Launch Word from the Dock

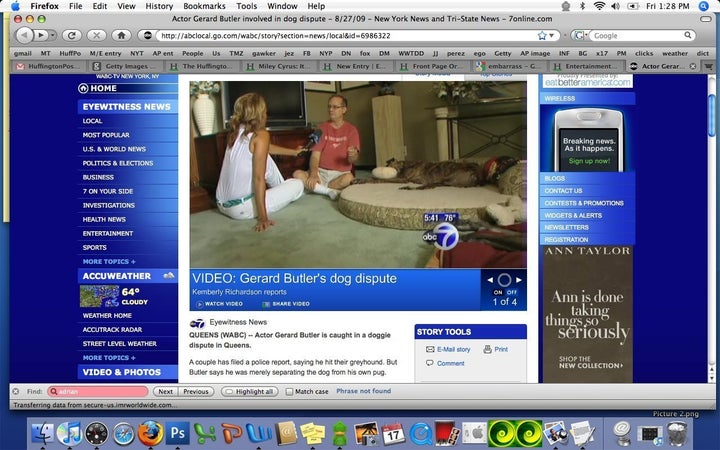point(259,433)
